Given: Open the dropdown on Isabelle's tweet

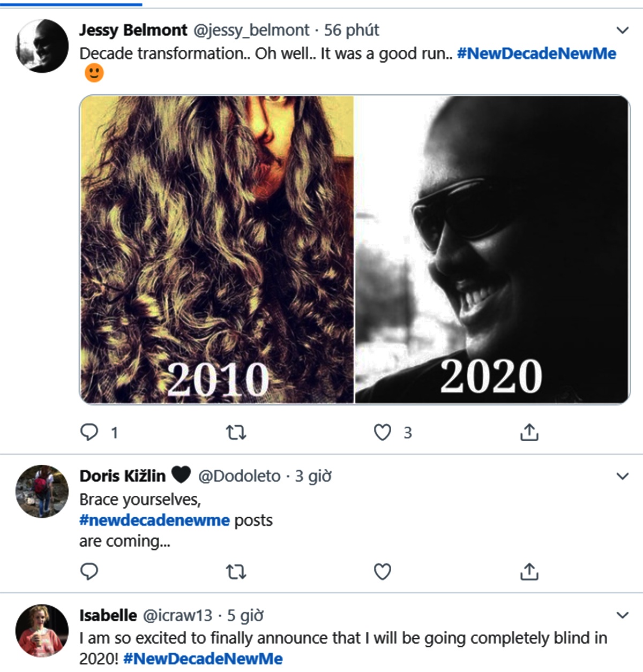Looking at the screenshot, I should click(x=622, y=615).
